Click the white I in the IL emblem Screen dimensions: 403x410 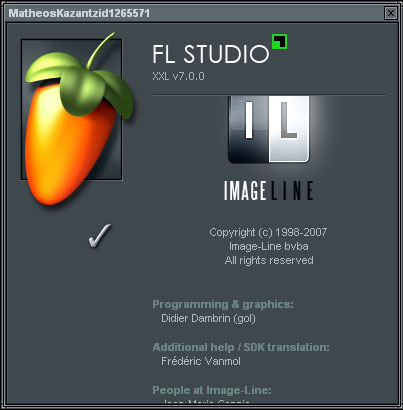249,120
